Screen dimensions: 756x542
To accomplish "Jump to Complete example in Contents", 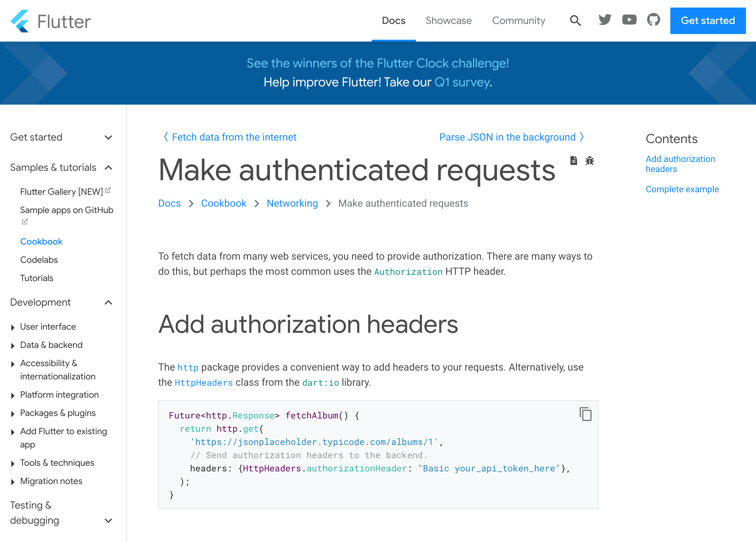I will [x=682, y=189].
